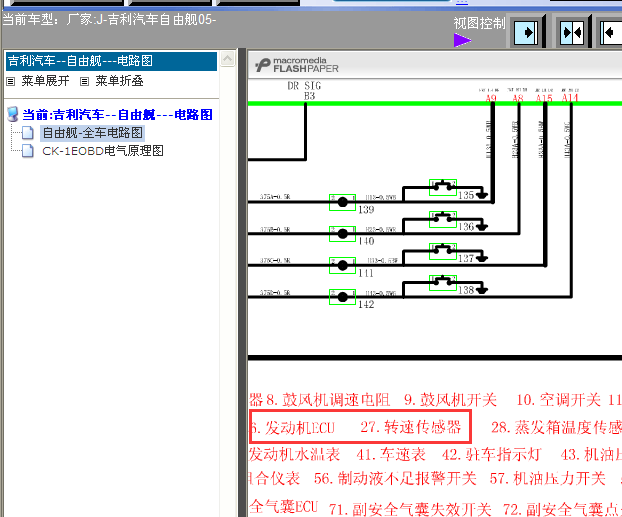The width and height of the screenshot is (622, 517).
Task: Click the purple arrow under 视图控制
Action: [463, 40]
